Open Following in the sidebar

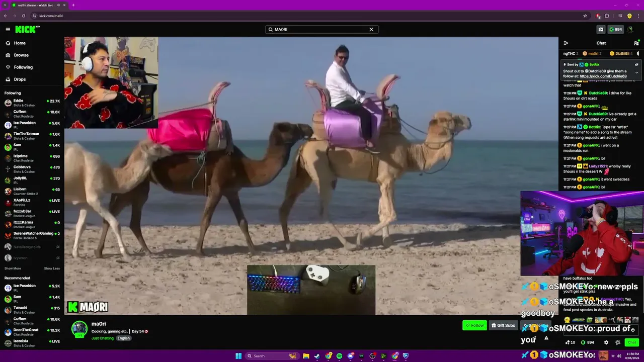[x=32, y=67]
